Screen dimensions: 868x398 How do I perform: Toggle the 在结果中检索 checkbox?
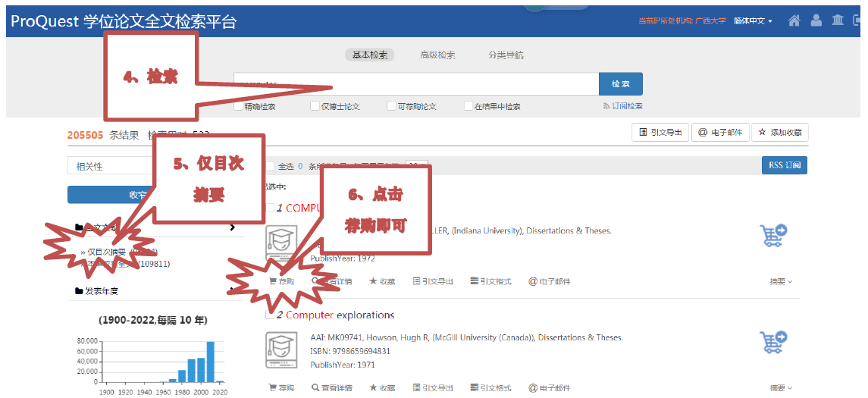468,105
